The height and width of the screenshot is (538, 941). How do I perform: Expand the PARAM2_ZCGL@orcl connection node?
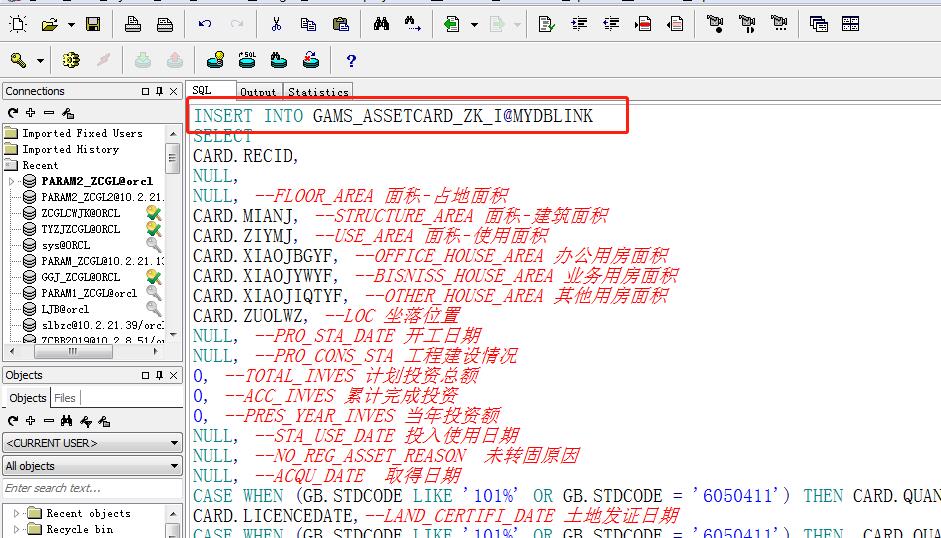click(11, 181)
